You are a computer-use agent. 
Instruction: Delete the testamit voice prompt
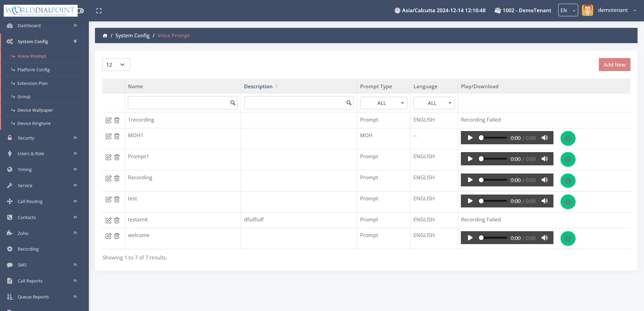(x=117, y=220)
